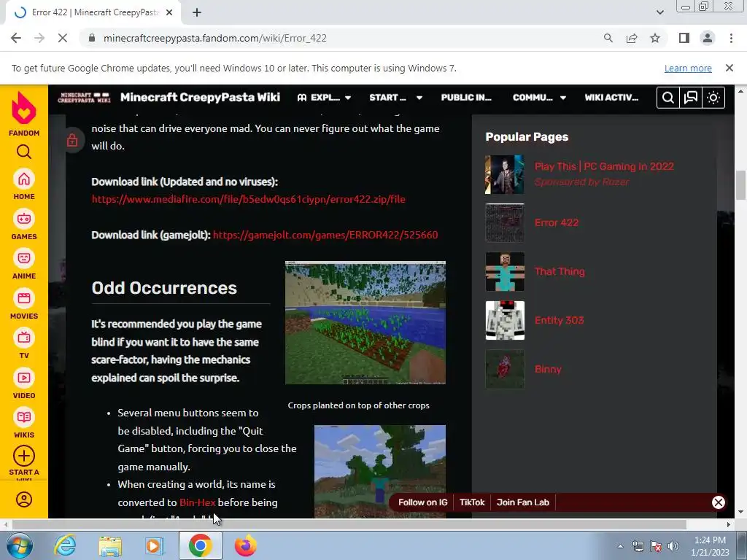
Task: Expand the tab search chevron
Action: pos(659,12)
